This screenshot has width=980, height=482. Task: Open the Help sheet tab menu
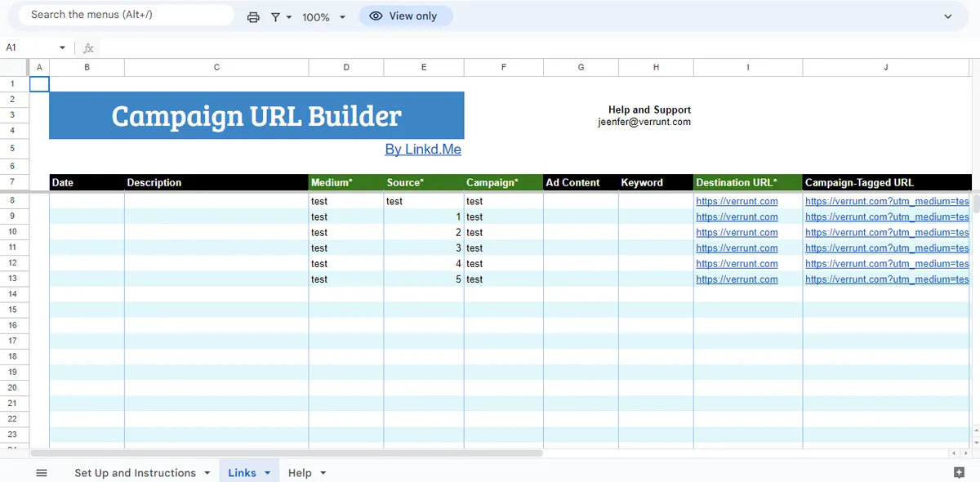[323, 472]
